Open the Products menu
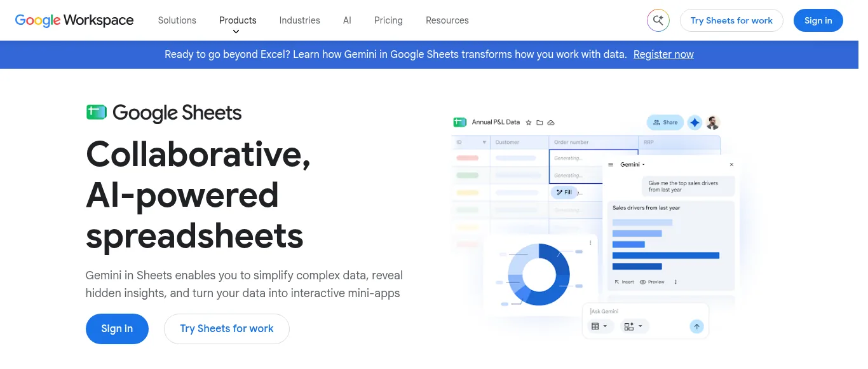Image resolution: width=868 pixels, height=369 pixels. point(238,20)
